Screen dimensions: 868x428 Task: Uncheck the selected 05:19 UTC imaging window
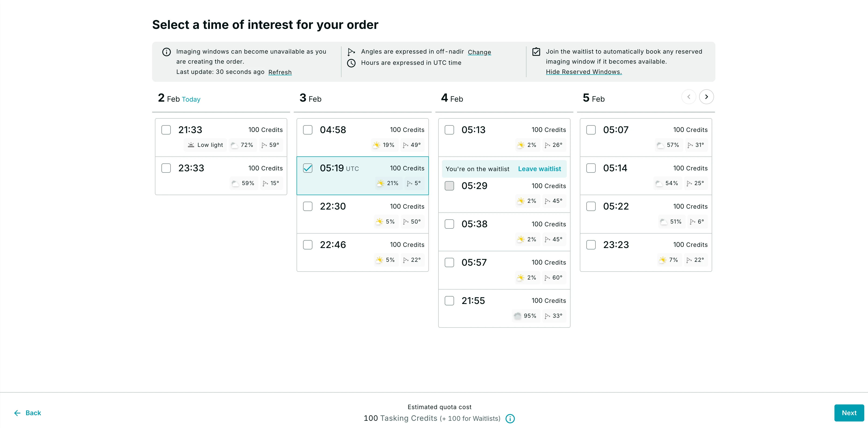point(308,168)
